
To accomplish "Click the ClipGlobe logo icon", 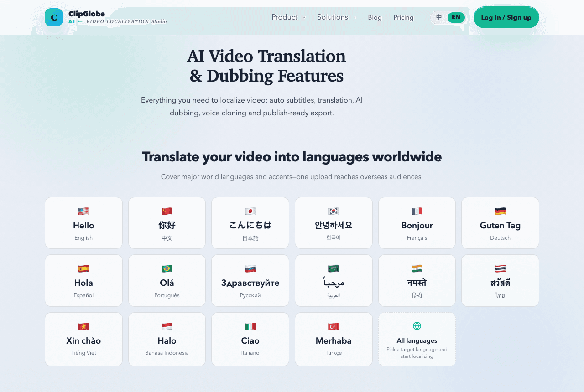I will (54, 17).
